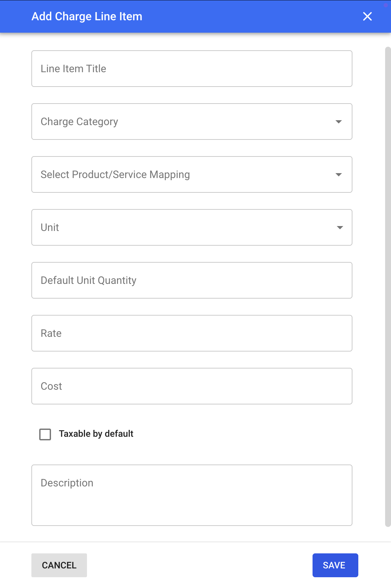Close the Add Charge Line Item dialog
This screenshot has width=391, height=588.
(x=367, y=16)
